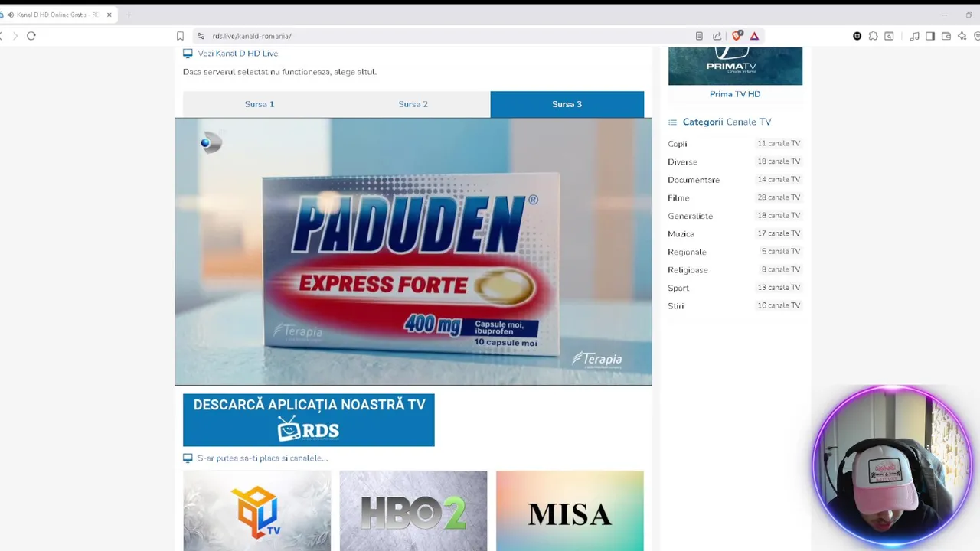Image resolution: width=980 pixels, height=551 pixels.
Task: Click '28 canale TV' count text
Action: [x=779, y=197]
